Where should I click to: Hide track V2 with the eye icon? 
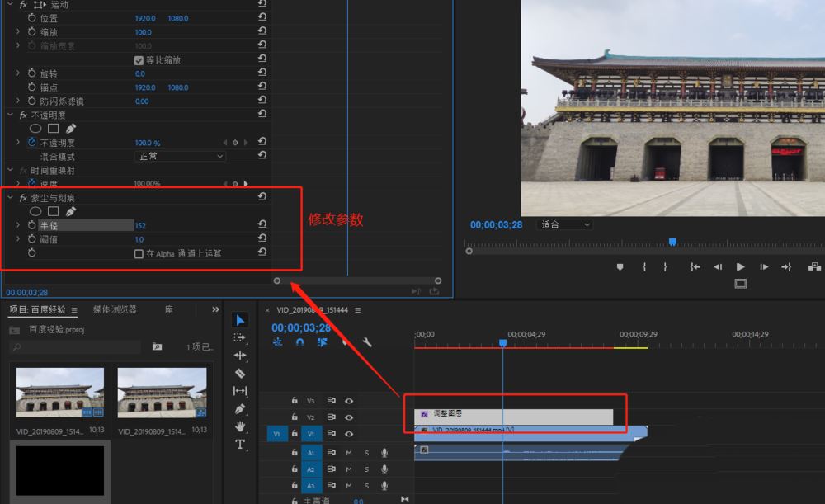349,417
